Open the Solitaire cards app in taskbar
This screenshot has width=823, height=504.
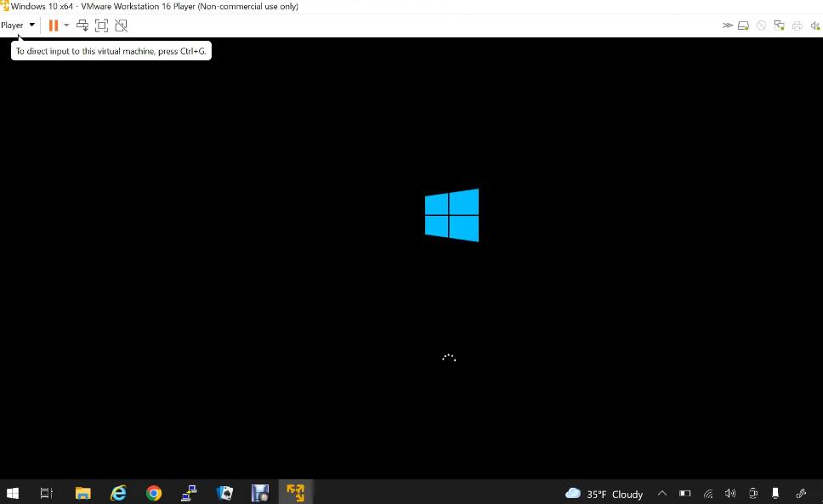tap(224, 493)
